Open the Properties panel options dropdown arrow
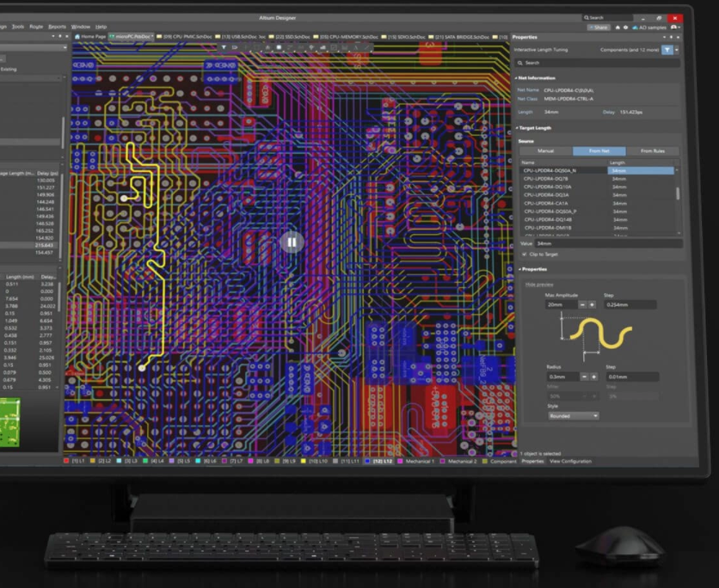Screen dimensions: 719x588 (x=664, y=37)
